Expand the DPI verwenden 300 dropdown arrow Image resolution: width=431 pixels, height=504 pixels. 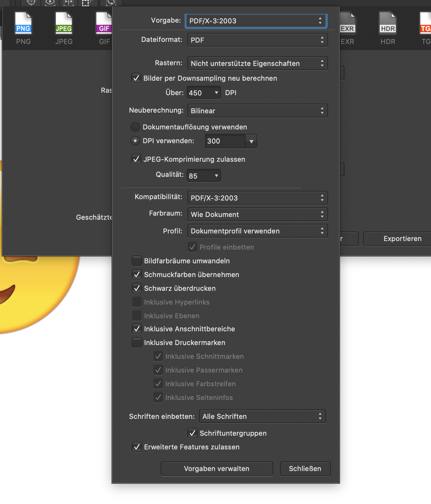(x=251, y=141)
